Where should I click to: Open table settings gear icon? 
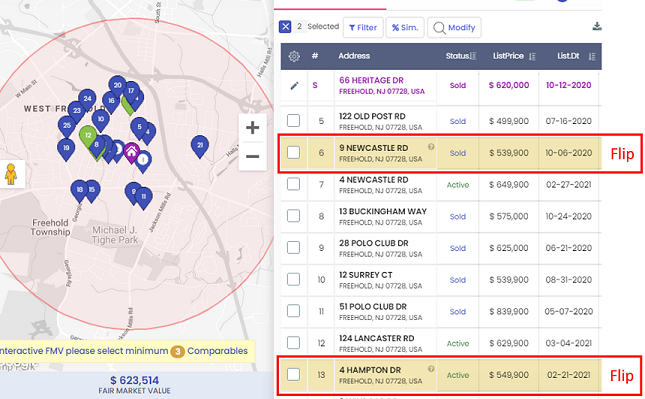click(x=294, y=56)
